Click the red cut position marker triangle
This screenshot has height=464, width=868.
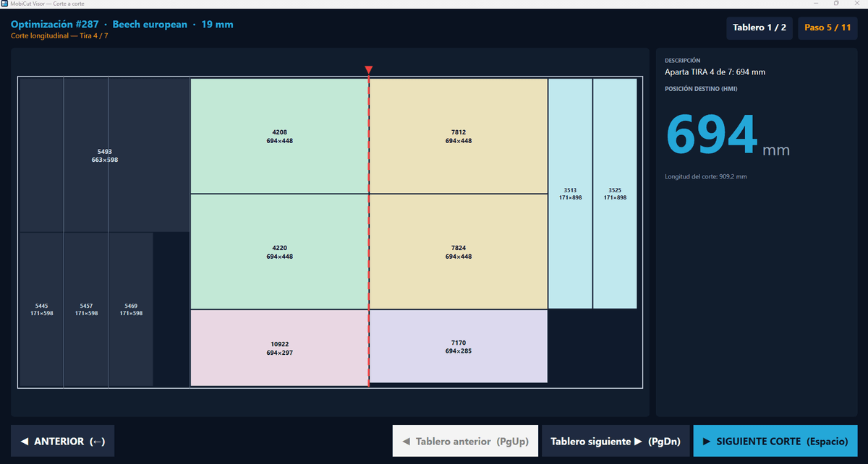[369, 70]
